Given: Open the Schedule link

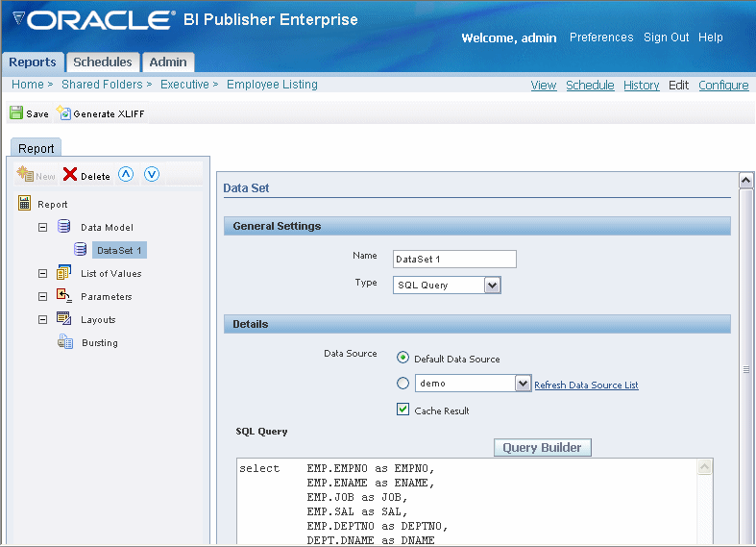Looking at the screenshot, I should (x=590, y=86).
